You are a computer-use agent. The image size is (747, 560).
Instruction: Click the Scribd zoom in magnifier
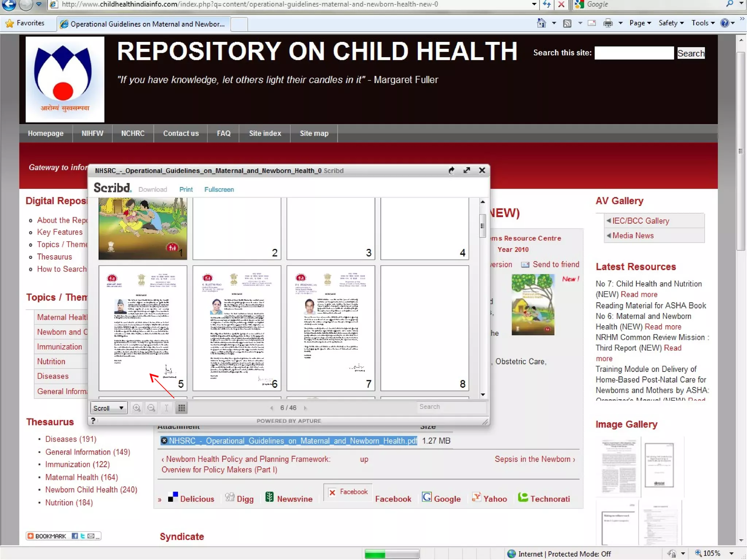click(137, 408)
